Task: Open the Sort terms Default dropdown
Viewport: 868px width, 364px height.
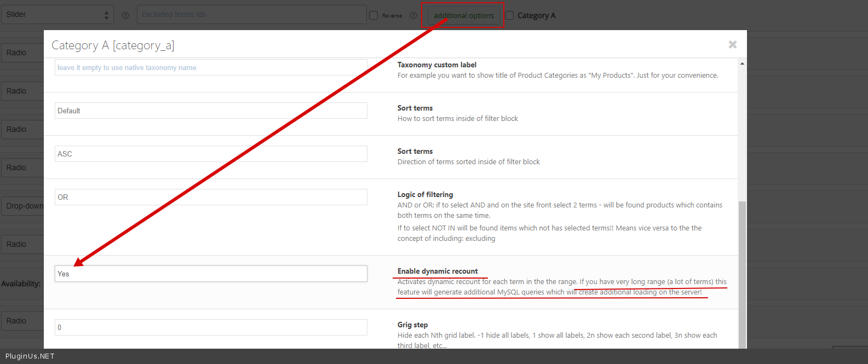Action: (211, 111)
